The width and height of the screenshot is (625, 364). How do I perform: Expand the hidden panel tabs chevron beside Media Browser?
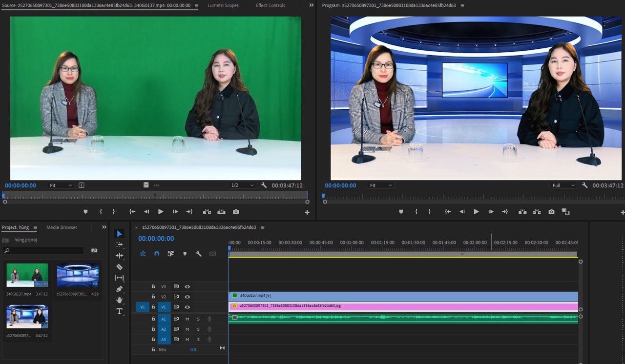[x=104, y=227]
